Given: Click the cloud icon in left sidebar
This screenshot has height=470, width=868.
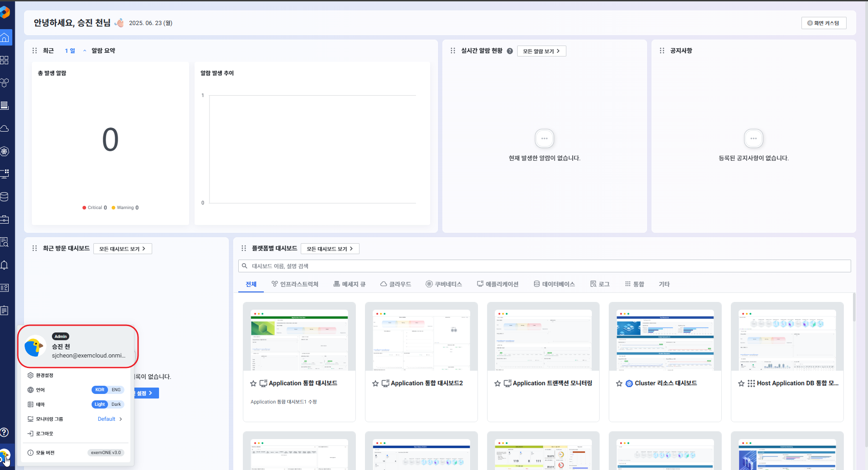Looking at the screenshot, I should click(5, 128).
